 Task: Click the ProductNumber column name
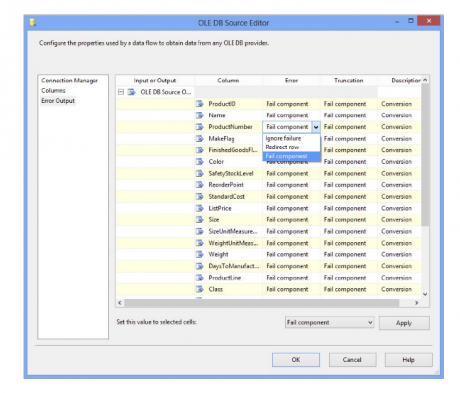pos(230,127)
